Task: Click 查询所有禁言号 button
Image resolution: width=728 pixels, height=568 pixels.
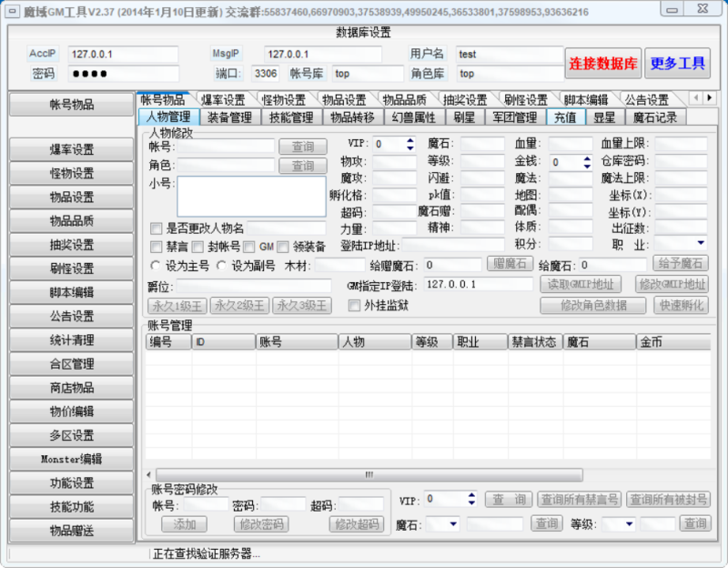Action: (580, 499)
